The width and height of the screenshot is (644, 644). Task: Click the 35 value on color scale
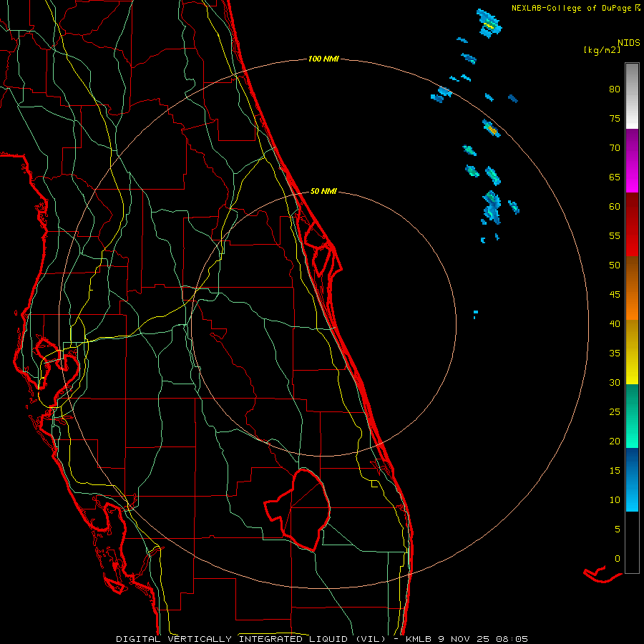[615, 353]
